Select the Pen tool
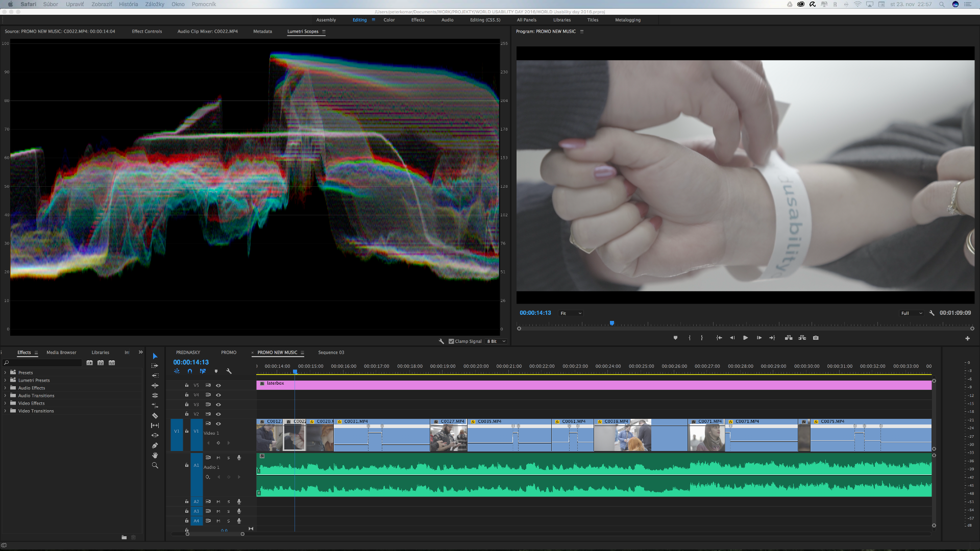The image size is (980, 551). tap(155, 445)
